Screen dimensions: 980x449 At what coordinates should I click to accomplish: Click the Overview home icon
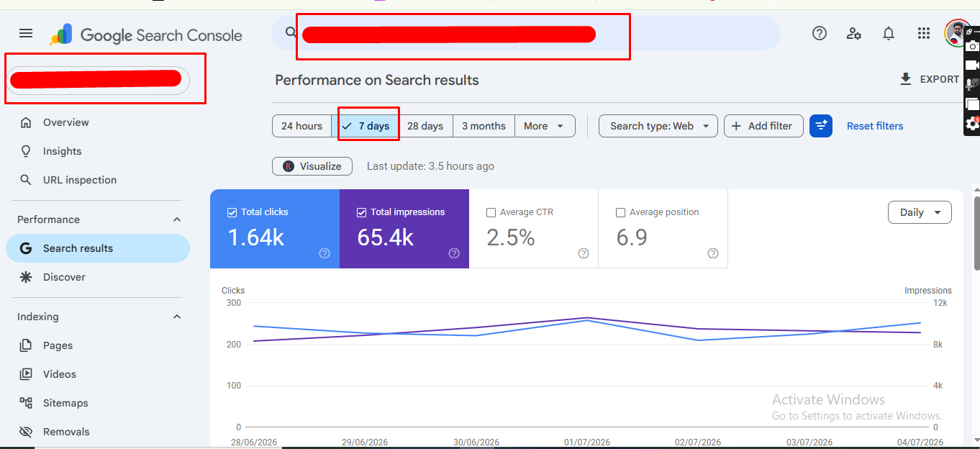(26, 122)
